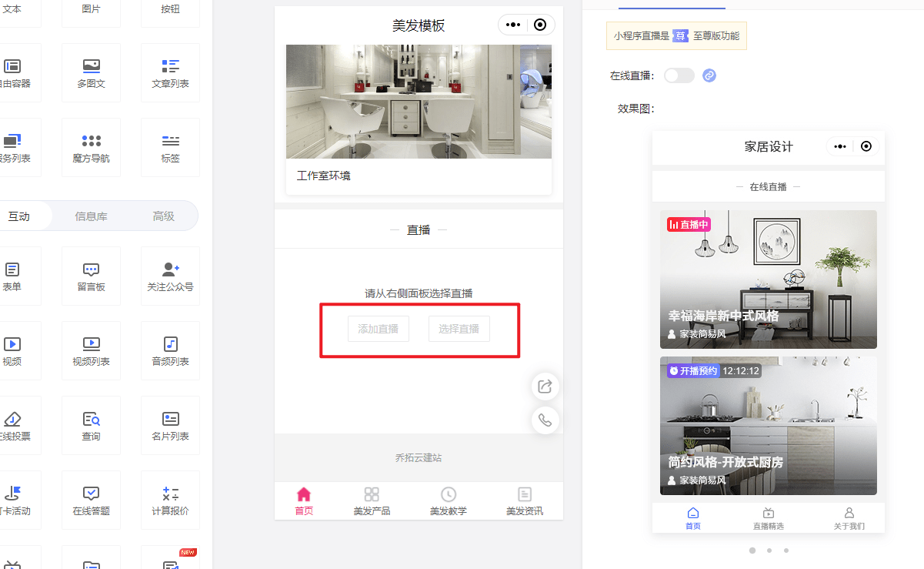Click the phone call floating icon
This screenshot has width=924, height=569.
pyautogui.click(x=545, y=420)
